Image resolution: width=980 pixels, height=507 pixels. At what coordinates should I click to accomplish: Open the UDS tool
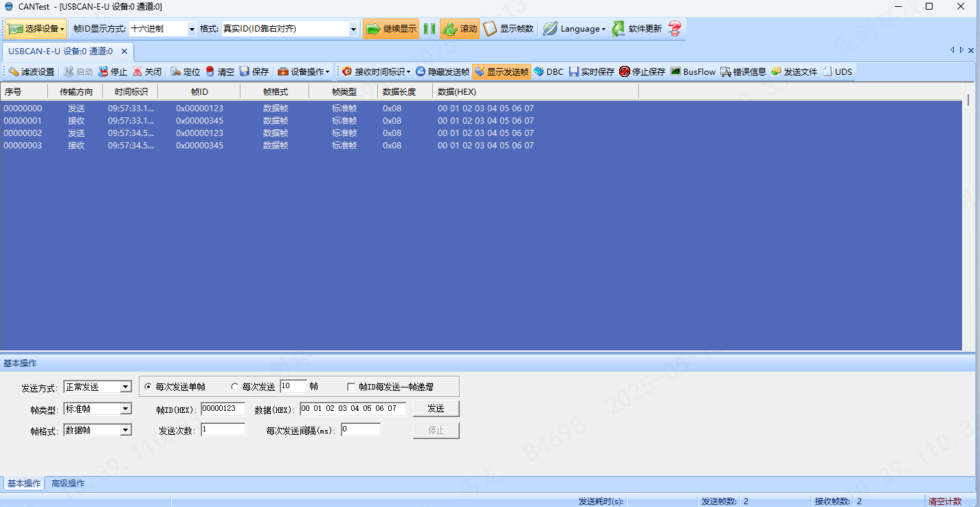coord(837,71)
